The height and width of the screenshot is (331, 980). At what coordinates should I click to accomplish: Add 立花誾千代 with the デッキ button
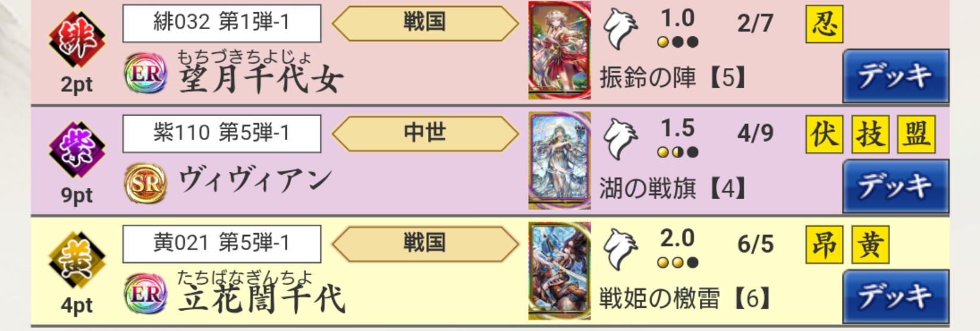(x=896, y=296)
